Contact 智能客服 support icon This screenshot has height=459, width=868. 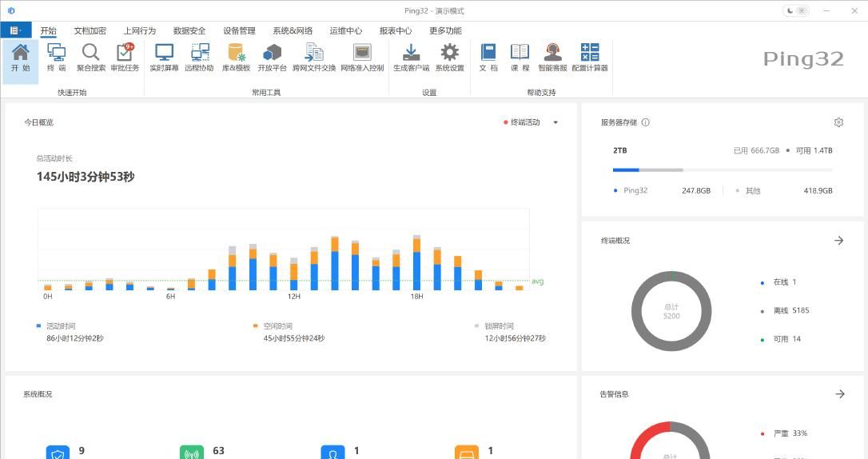(552, 58)
